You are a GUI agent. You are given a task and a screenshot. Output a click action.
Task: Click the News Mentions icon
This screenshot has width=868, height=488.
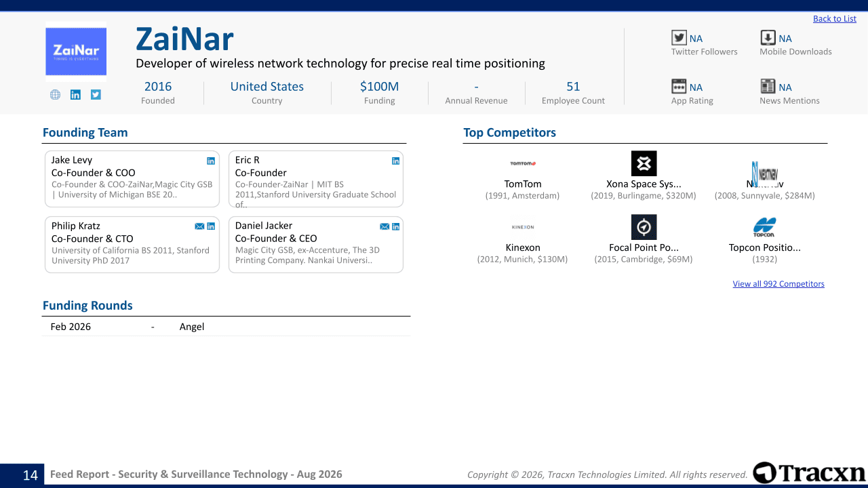click(768, 86)
